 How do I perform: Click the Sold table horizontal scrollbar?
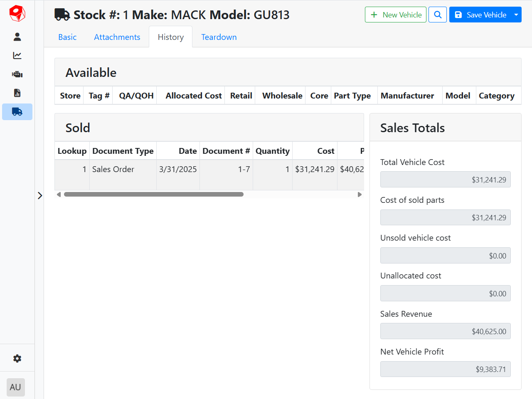(154, 195)
